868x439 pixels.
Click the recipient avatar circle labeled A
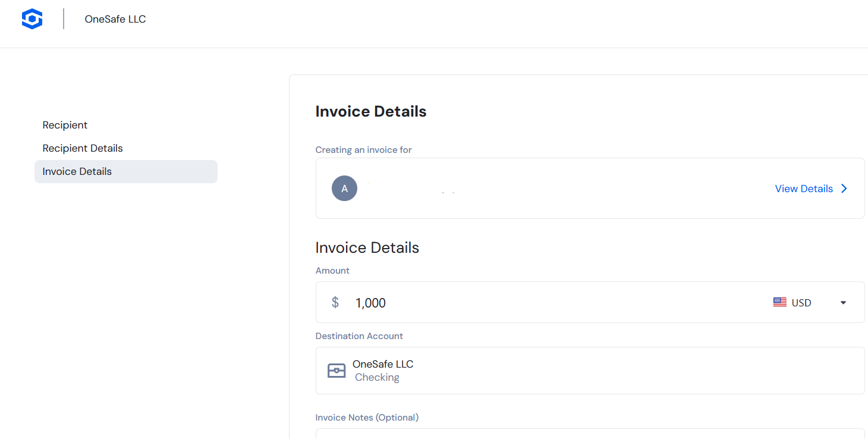[x=344, y=189]
